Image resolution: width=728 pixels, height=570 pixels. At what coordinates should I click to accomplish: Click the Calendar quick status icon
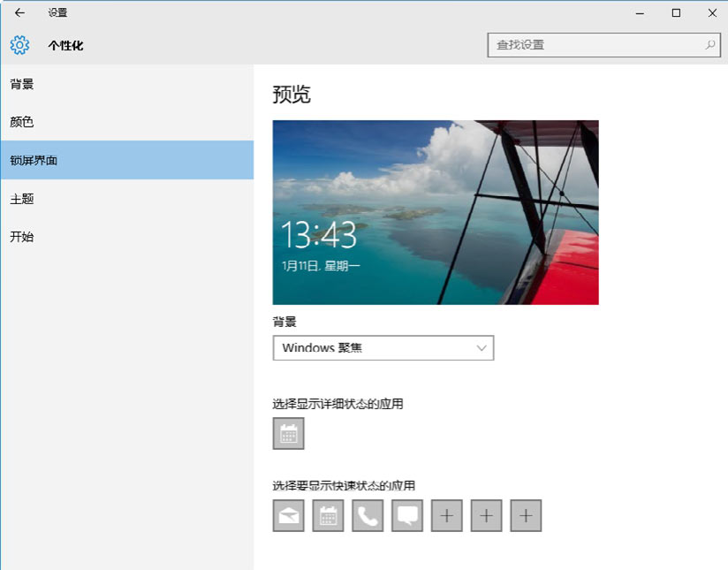click(x=328, y=516)
